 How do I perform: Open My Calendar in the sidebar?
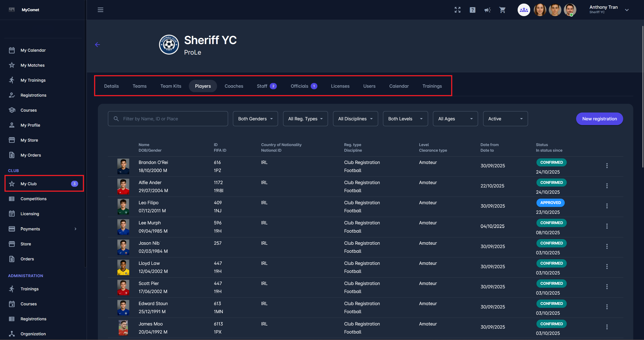tap(33, 50)
